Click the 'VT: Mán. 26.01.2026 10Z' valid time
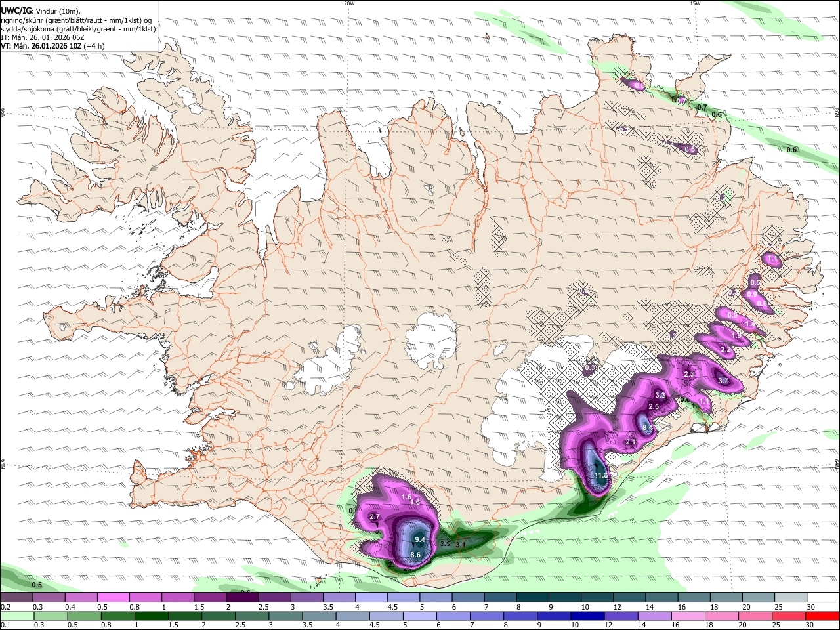The height and width of the screenshot is (630, 840). point(41,46)
